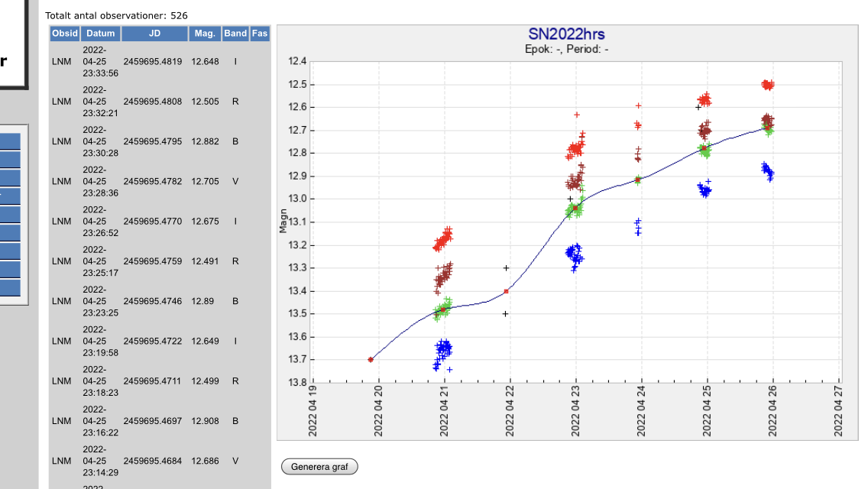Click the Mag. column header
Image resolution: width=868 pixels, height=489 pixels.
[205, 34]
